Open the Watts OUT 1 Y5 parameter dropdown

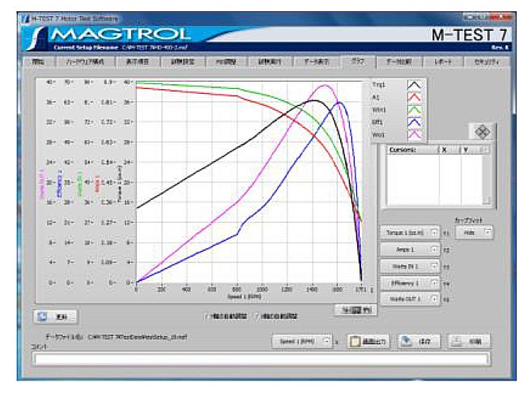pos(410,299)
